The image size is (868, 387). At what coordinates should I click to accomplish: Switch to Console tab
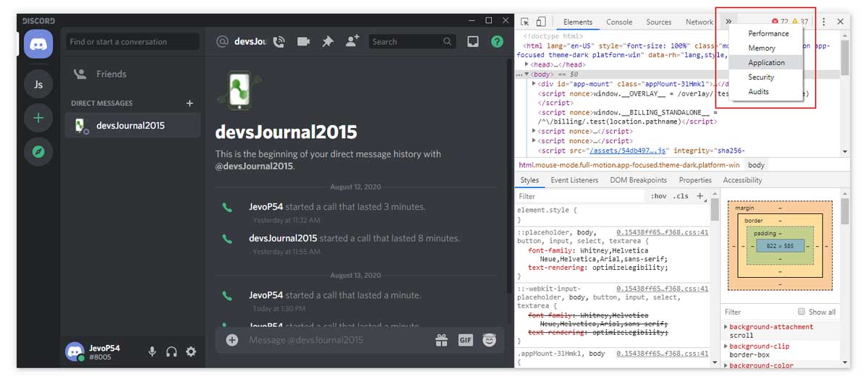(619, 22)
